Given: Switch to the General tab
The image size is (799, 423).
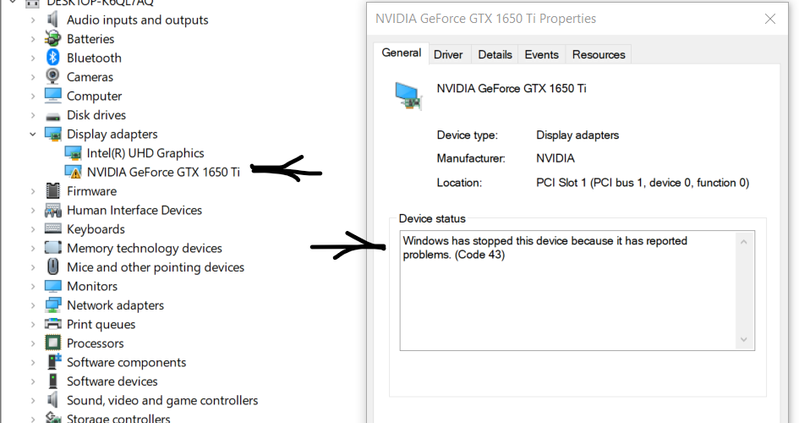Looking at the screenshot, I should [x=402, y=53].
